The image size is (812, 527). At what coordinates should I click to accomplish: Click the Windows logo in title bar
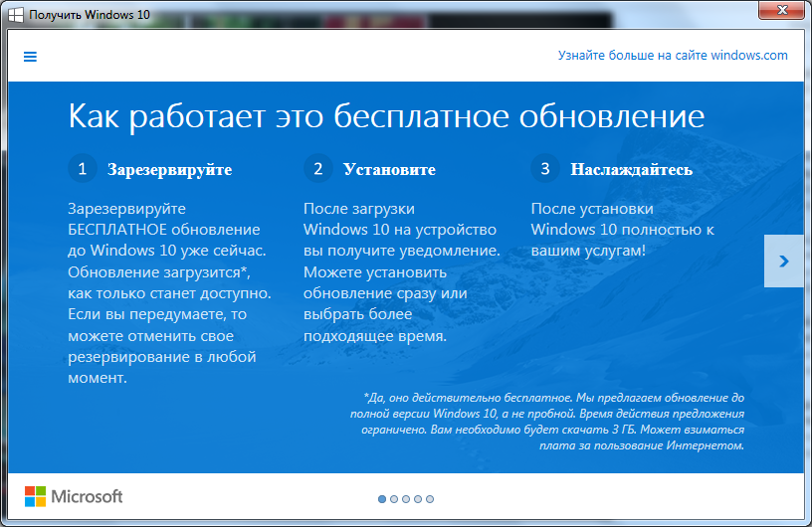pos(16,15)
